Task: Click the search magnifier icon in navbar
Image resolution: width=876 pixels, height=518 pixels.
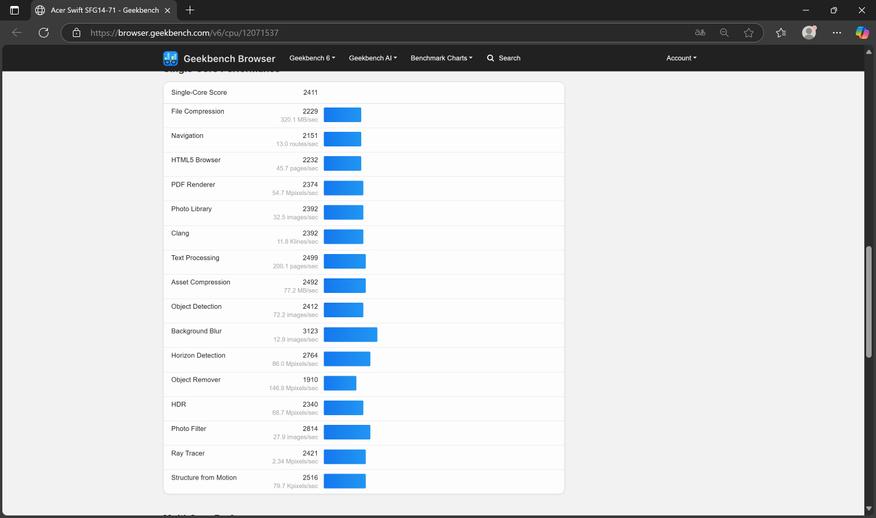Action: pyautogui.click(x=491, y=58)
